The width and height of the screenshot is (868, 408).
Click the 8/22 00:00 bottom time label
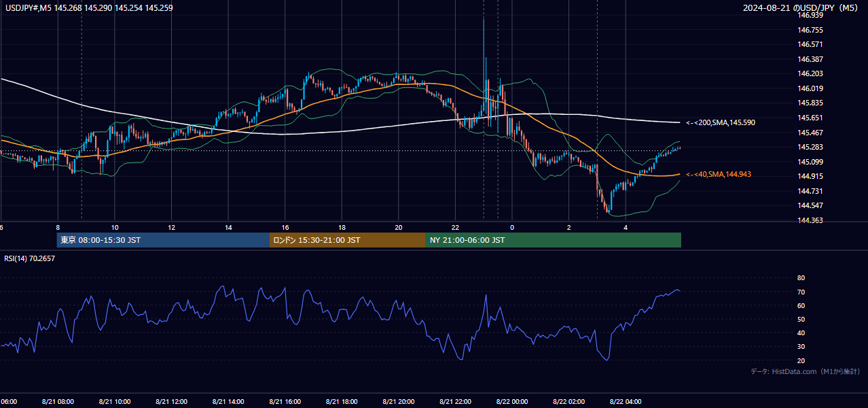tap(512, 402)
